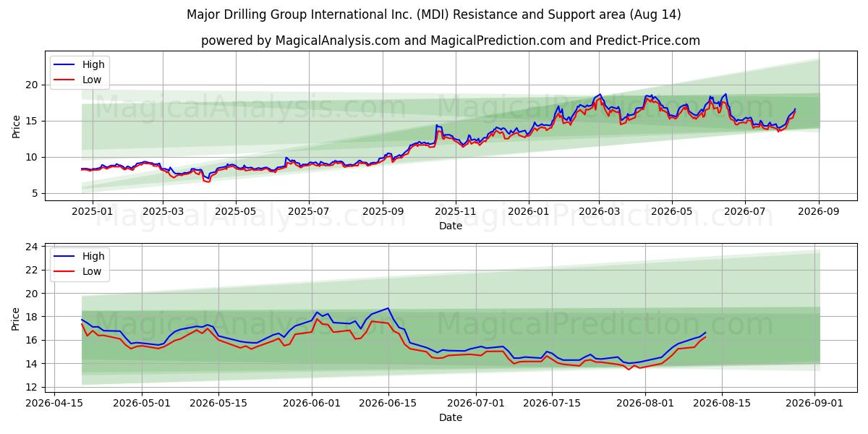Click the '2025-01' tick label
Image resolution: width=868 pixels, height=434 pixels.
tap(93, 212)
